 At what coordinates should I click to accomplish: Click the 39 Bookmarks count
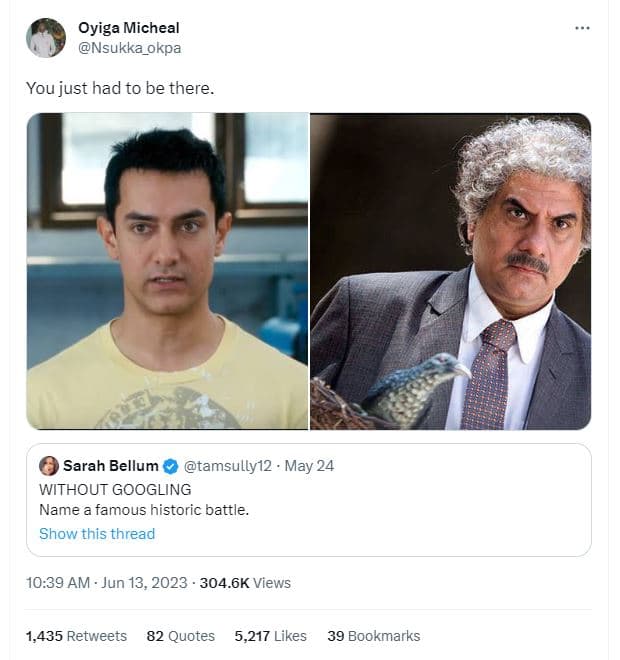pyautogui.click(x=373, y=636)
